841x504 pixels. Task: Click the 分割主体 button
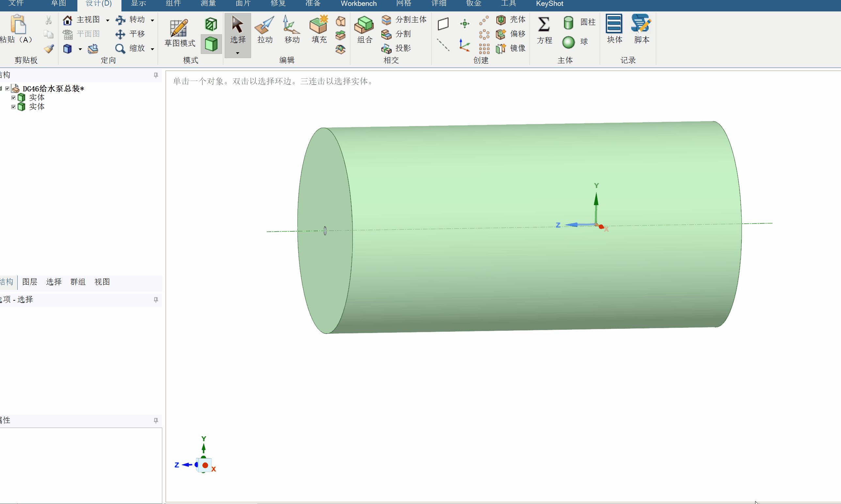(x=404, y=20)
